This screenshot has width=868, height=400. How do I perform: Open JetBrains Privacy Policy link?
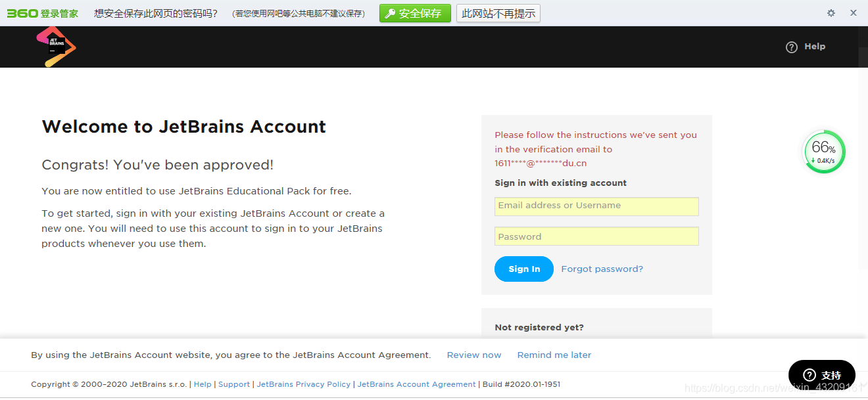coord(304,384)
